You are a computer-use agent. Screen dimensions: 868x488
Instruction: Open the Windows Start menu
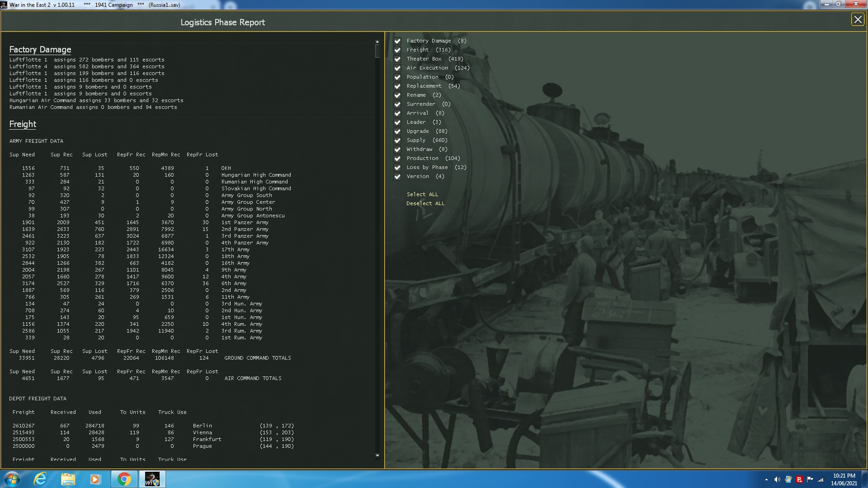[x=12, y=479]
